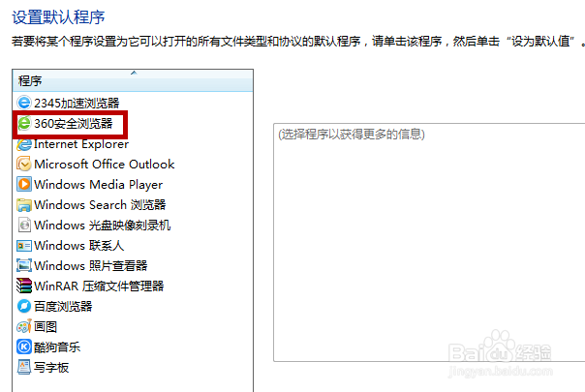The height and width of the screenshot is (392, 585).
Task: Click the Internet Explorer icon
Action: point(24,144)
